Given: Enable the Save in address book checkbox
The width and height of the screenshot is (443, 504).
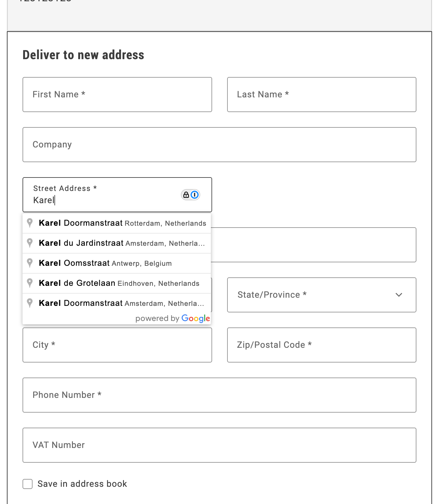Looking at the screenshot, I should pyautogui.click(x=27, y=484).
